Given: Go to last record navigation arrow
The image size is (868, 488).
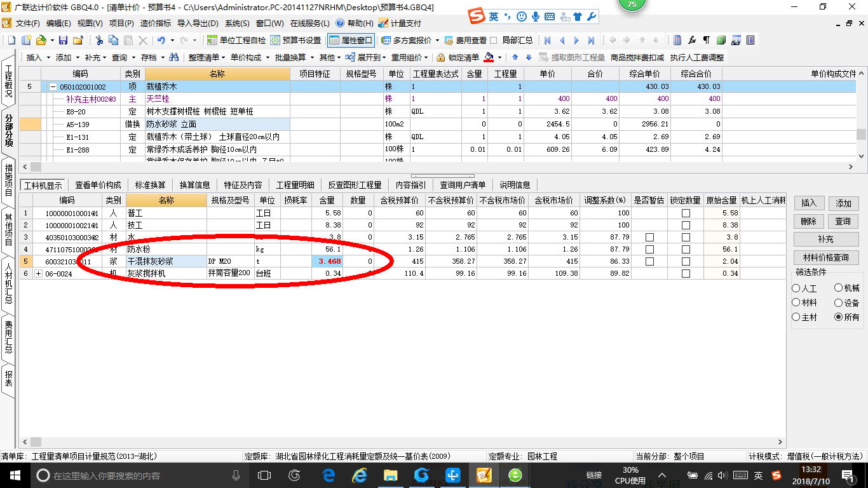Looking at the screenshot, I should 591,40.
